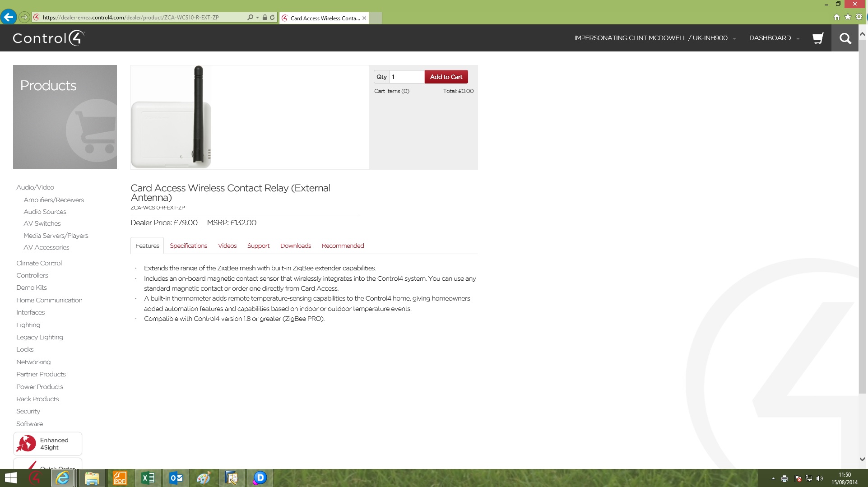Image resolution: width=868 pixels, height=487 pixels.
Task: Click Internet Explorer on the taskbar
Action: coord(63,478)
